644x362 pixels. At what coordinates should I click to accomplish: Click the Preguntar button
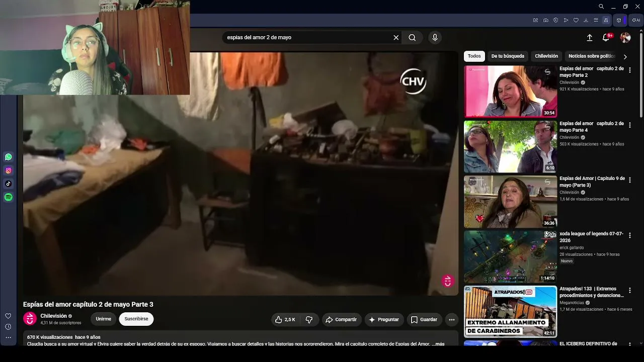click(x=384, y=319)
